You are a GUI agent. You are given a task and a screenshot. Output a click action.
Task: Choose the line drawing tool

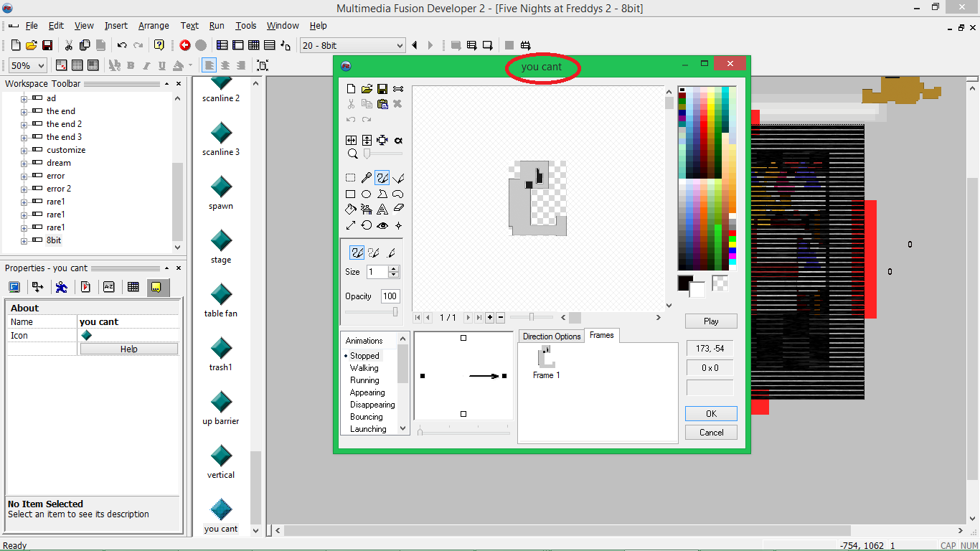398,178
